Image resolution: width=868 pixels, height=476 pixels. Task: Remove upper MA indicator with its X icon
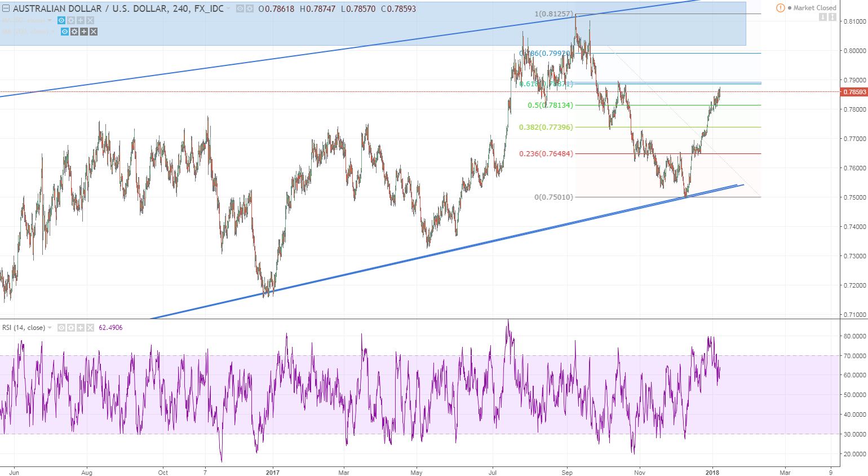tap(90, 20)
